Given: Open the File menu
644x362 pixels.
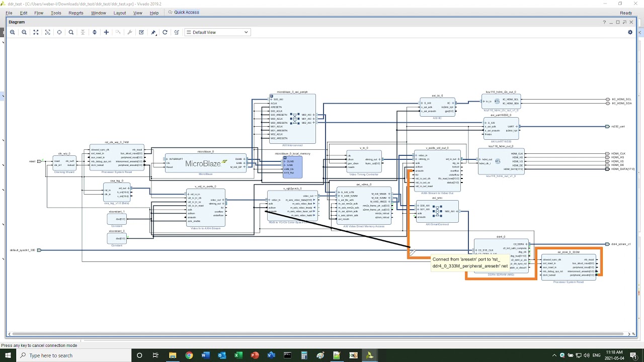Looking at the screenshot, I should (x=9, y=13).
